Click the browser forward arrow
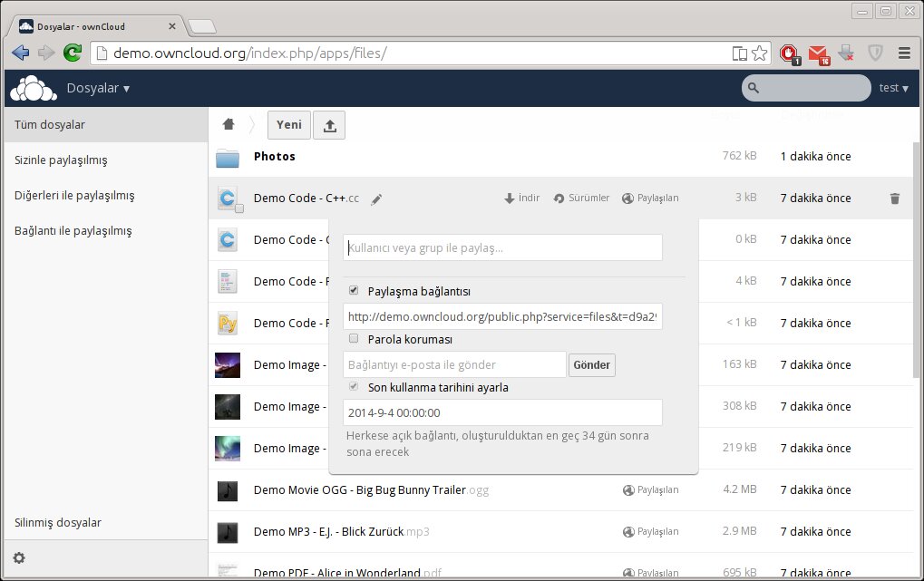 (46, 53)
